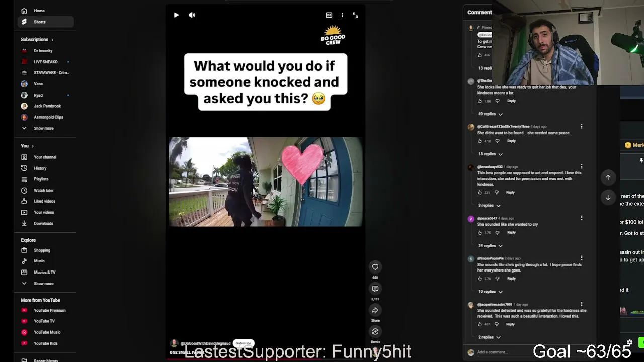The image size is (644, 362).
Task: Open the video's three-dot options menu
Action: tap(342, 15)
